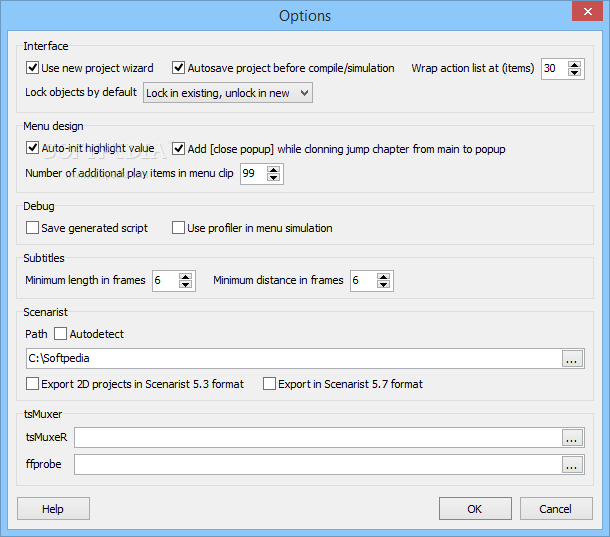Image resolution: width=610 pixels, height=537 pixels.
Task: Toggle Use new project wizard
Action: pos(33,69)
